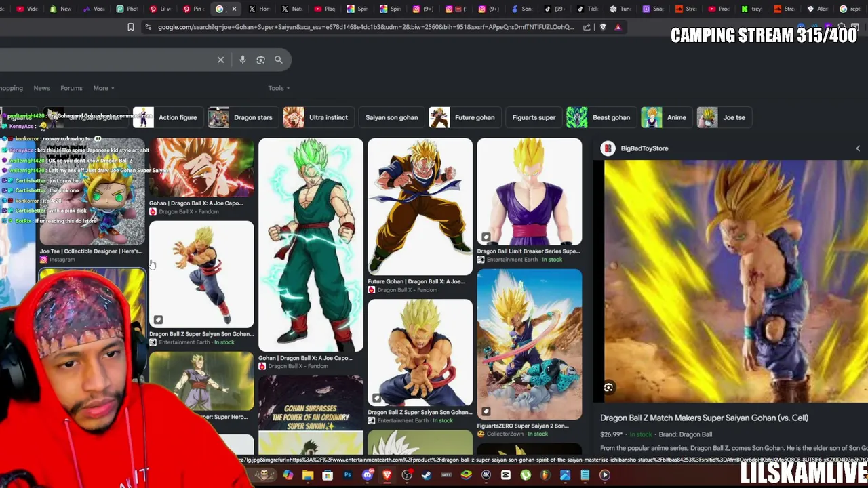Open BlueStacks from the taskbar
Screen dimensions: 868x488
point(466,475)
